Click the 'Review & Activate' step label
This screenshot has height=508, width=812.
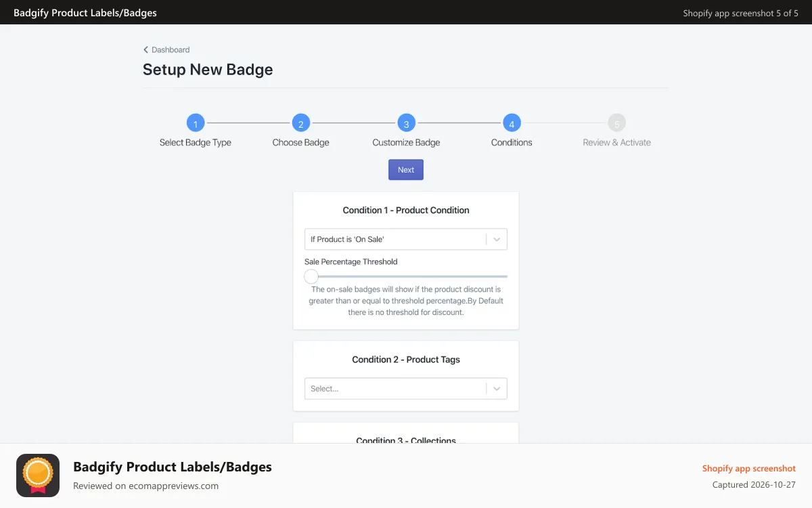point(616,142)
